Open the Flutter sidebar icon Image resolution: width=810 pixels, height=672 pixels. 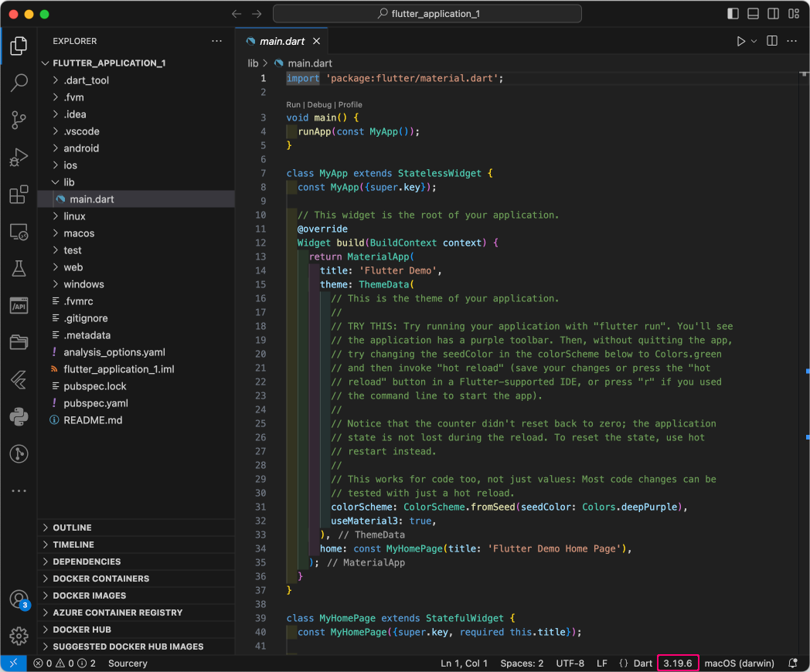[19, 380]
